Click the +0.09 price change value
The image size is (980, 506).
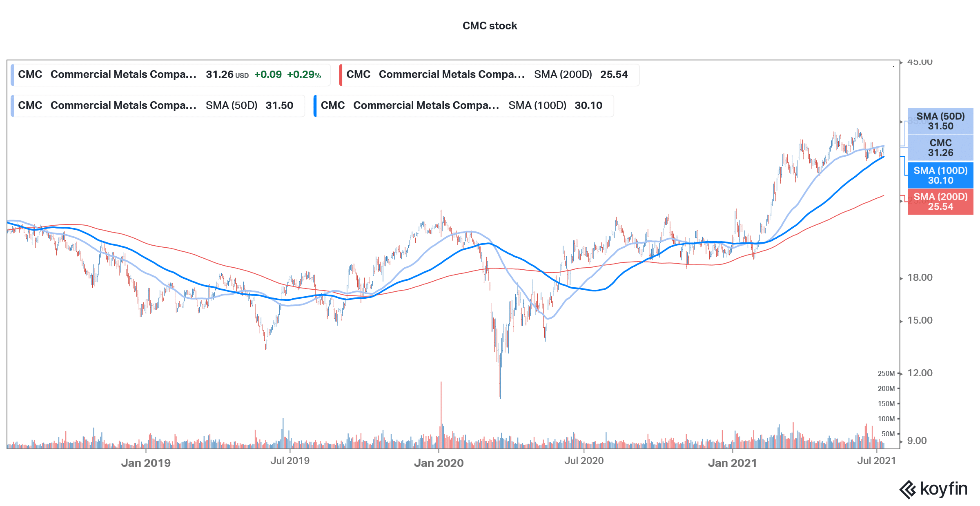[268, 75]
